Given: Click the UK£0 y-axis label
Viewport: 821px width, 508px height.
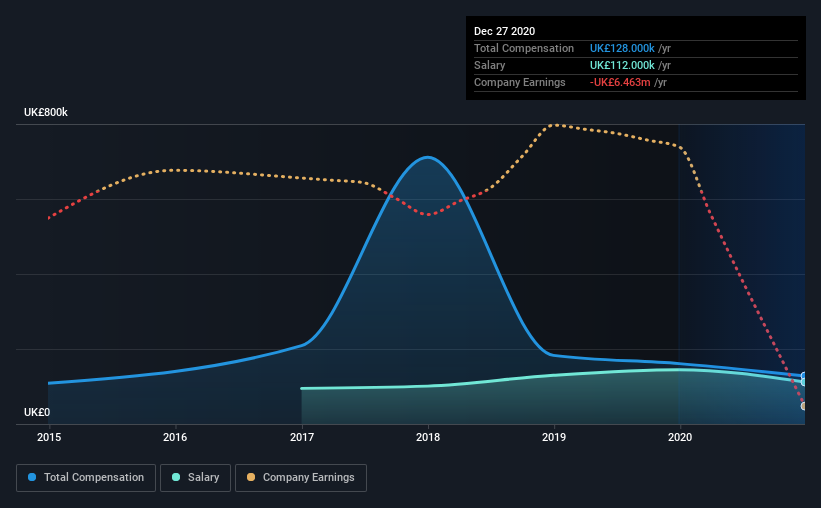Looking at the screenshot, I should click(x=37, y=413).
